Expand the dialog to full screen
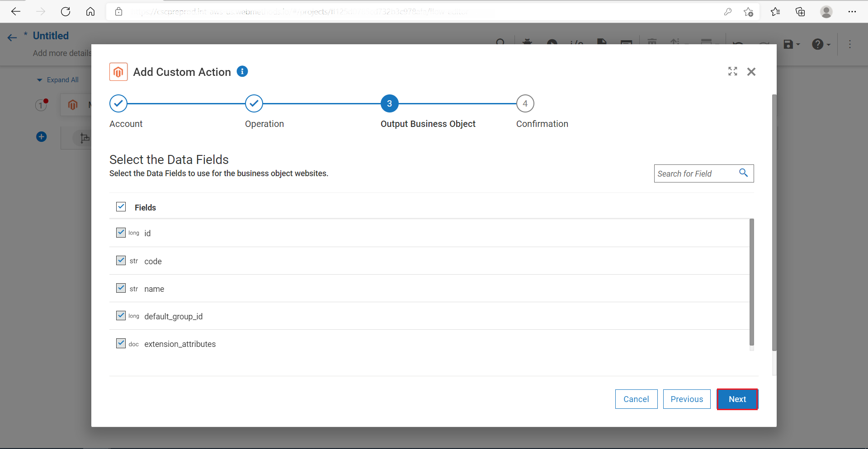Image resolution: width=868 pixels, height=449 pixels. (x=733, y=71)
